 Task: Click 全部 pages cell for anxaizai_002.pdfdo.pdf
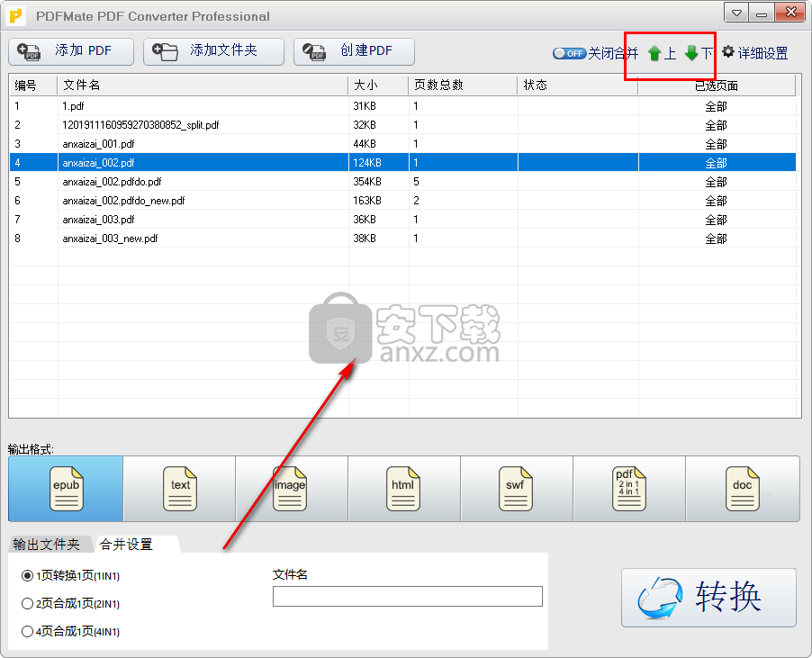coord(717,182)
